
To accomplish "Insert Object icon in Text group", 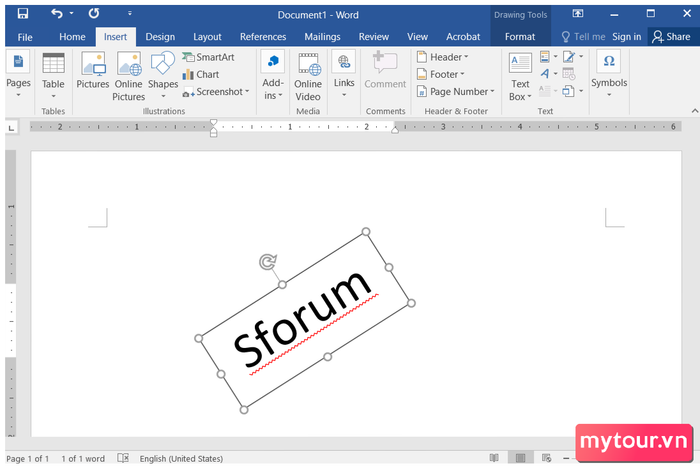I will [x=573, y=91].
